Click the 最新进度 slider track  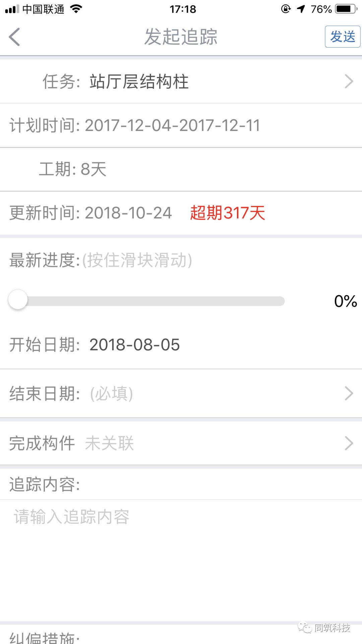tap(146, 301)
